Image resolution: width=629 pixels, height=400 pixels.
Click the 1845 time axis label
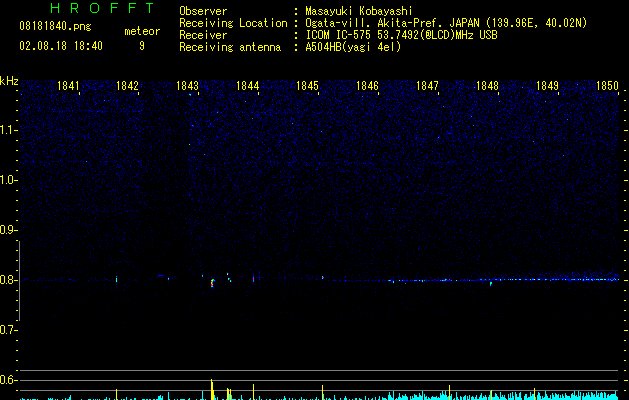coord(307,86)
